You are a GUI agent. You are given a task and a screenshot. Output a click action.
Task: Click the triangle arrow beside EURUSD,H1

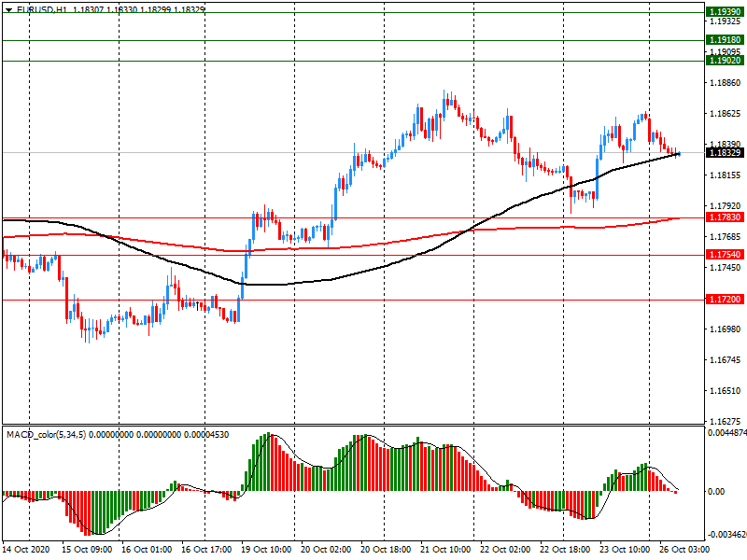pos(8,8)
